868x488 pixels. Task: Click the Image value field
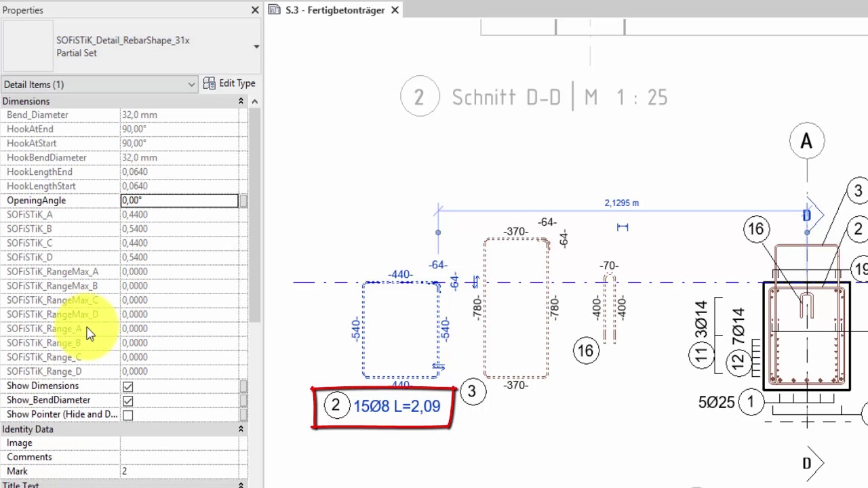(x=180, y=443)
